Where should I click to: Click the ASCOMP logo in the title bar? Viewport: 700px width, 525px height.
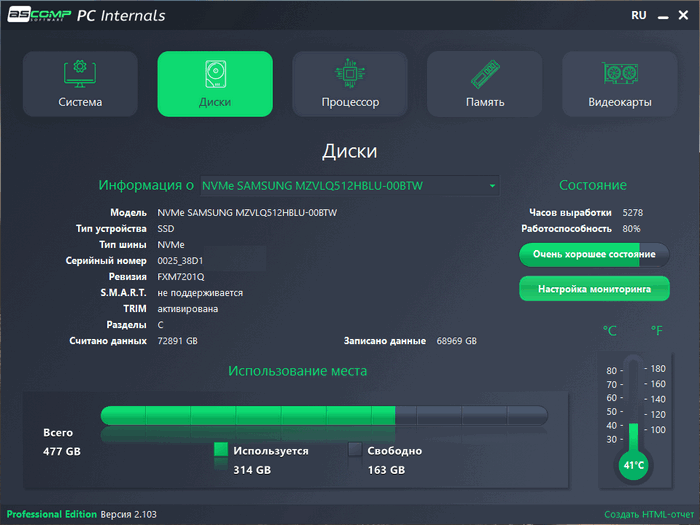(x=39, y=15)
